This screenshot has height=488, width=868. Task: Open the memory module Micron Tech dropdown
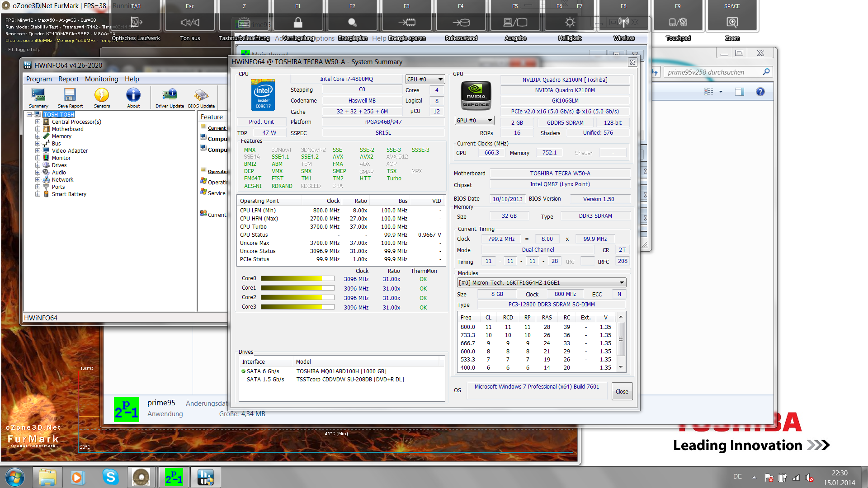tap(542, 282)
